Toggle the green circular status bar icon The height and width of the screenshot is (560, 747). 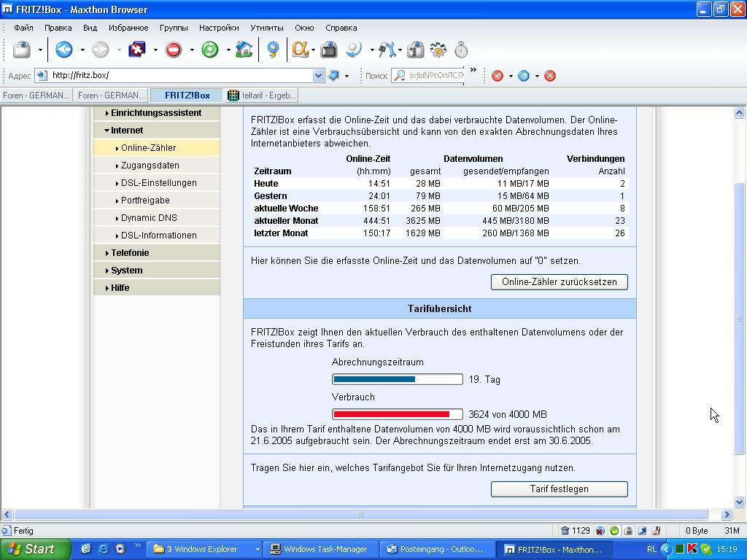(x=614, y=531)
